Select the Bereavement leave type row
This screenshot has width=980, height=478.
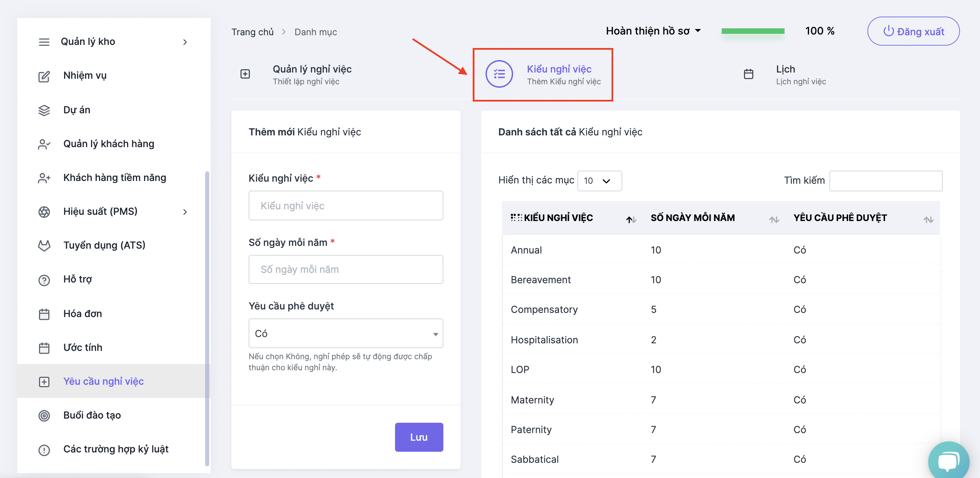click(721, 280)
